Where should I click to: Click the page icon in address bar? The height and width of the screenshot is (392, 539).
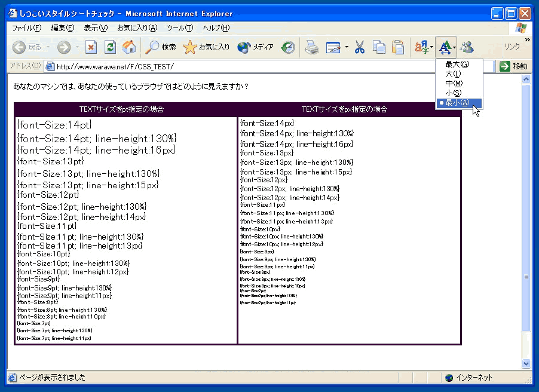[x=50, y=66]
